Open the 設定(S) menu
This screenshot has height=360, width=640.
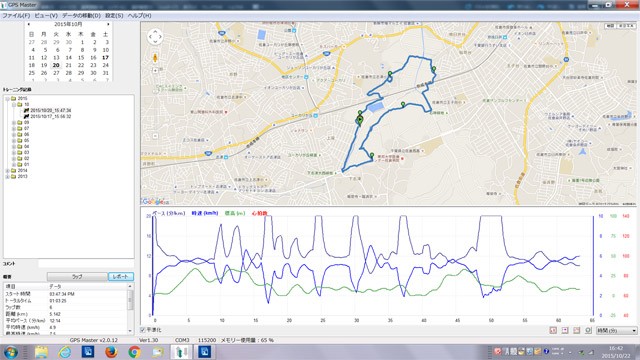pos(114,16)
